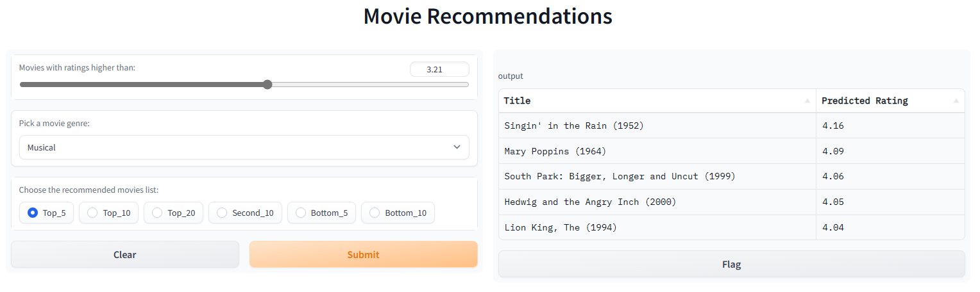Flag the output with Flag button
This screenshot has height=292, width=980.
point(731,264)
